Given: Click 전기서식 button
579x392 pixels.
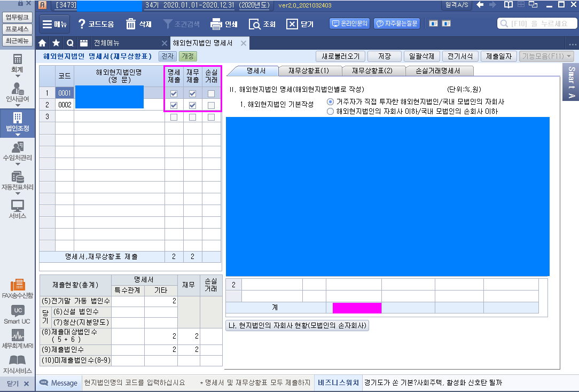Looking at the screenshot, I should 460,57.
